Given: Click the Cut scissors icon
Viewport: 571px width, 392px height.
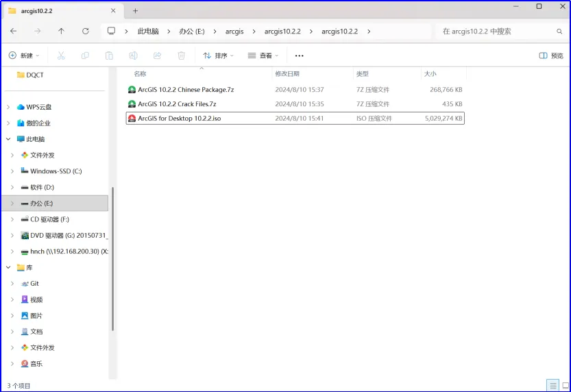Looking at the screenshot, I should 61,56.
